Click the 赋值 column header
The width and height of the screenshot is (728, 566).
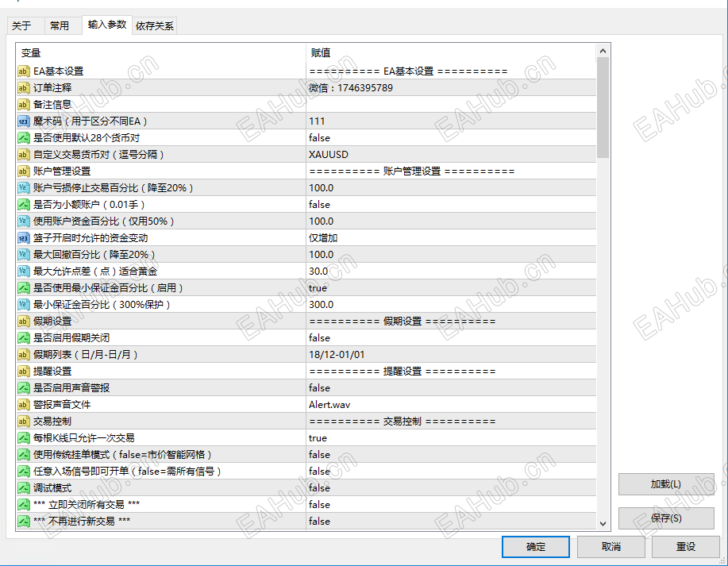[451, 53]
